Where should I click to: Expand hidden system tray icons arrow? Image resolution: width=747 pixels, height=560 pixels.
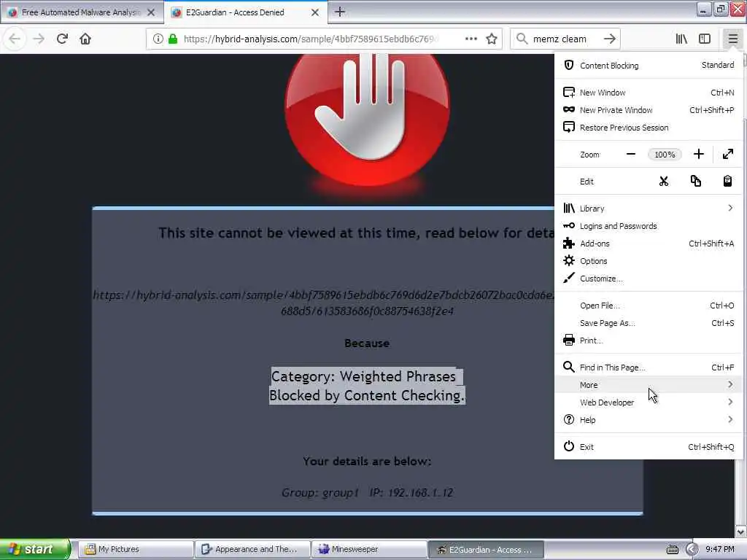tap(692, 550)
